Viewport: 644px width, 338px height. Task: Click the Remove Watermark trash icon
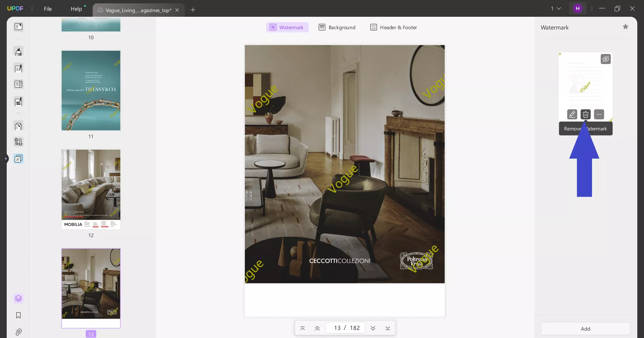(586, 114)
